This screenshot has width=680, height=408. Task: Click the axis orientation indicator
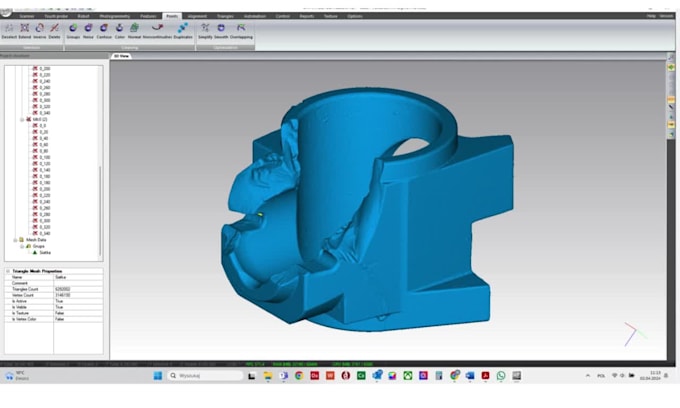point(635,334)
